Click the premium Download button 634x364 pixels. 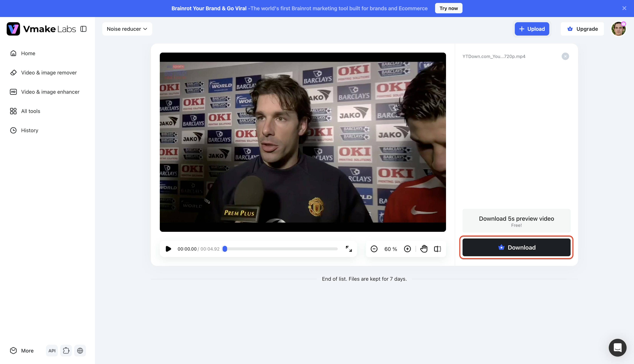pos(516,247)
